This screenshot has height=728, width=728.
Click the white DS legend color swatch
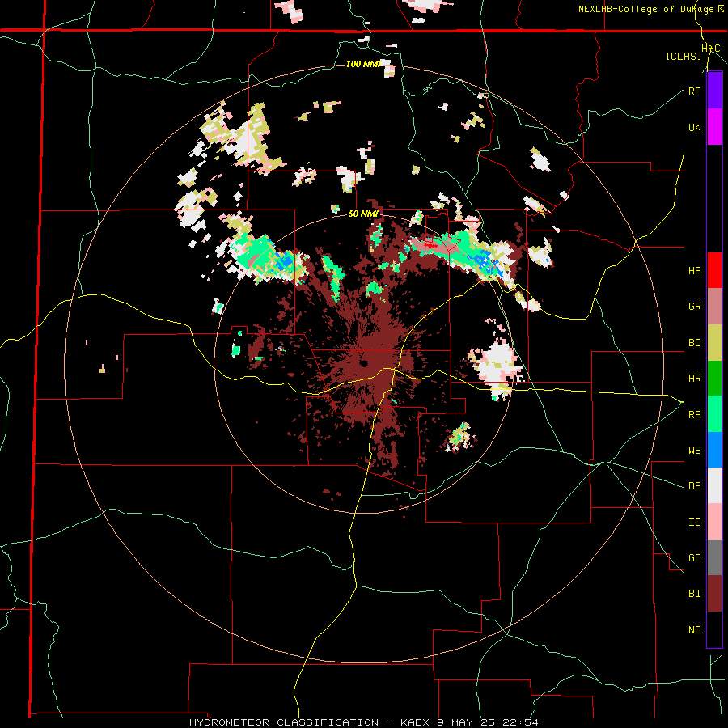(x=714, y=485)
